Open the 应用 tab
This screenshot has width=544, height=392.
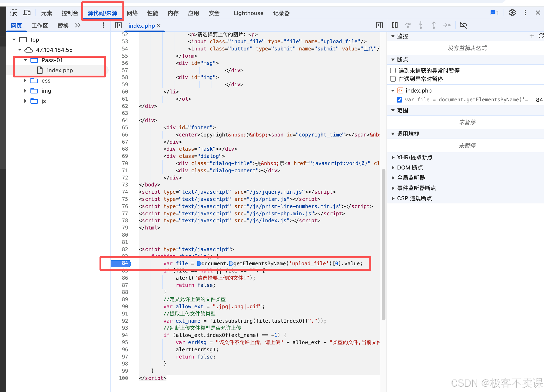pyautogui.click(x=193, y=13)
